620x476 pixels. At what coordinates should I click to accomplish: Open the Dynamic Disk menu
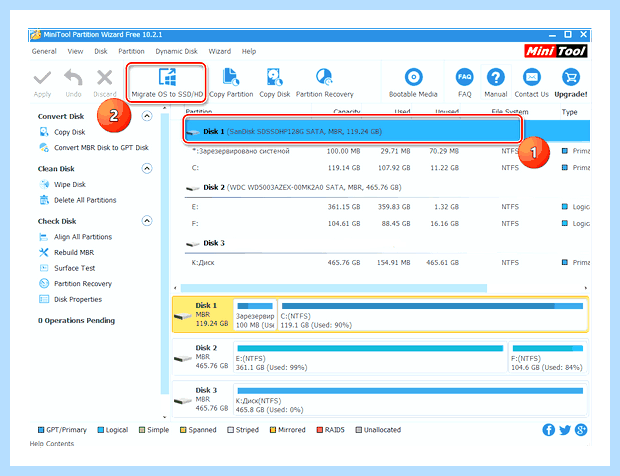(x=176, y=51)
